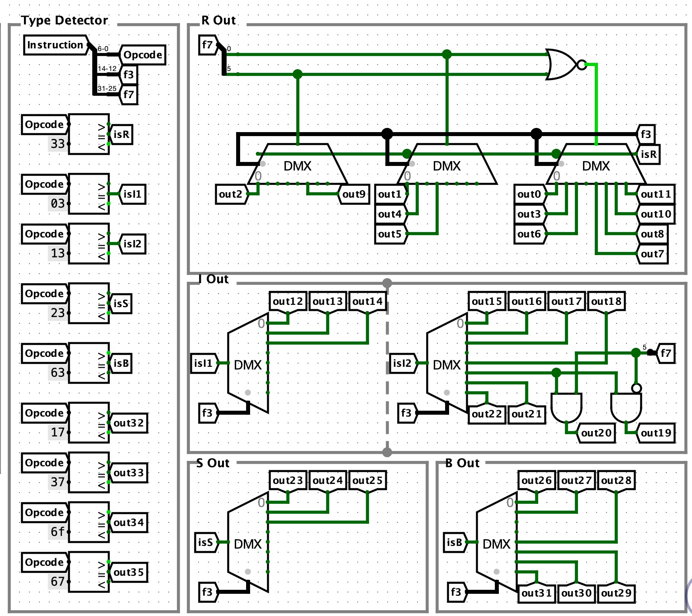Select the comparator outputting out33
The height and width of the screenshot is (616, 692).
[89, 473]
